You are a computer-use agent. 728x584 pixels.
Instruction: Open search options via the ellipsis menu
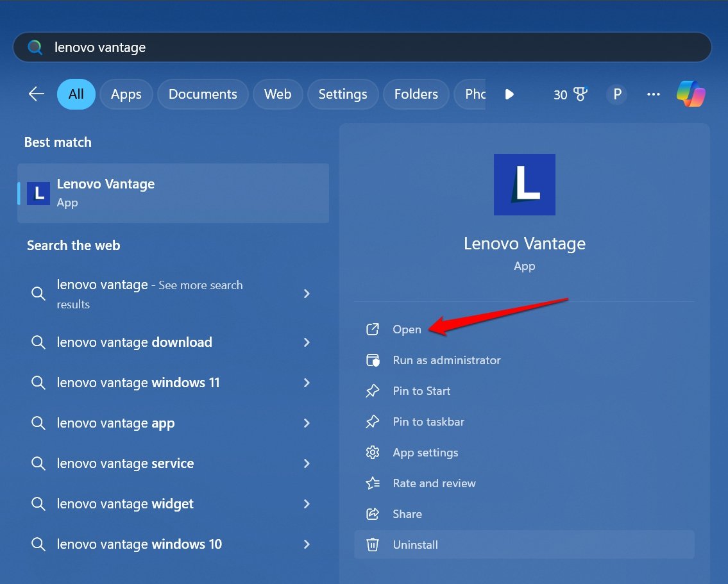click(x=653, y=94)
